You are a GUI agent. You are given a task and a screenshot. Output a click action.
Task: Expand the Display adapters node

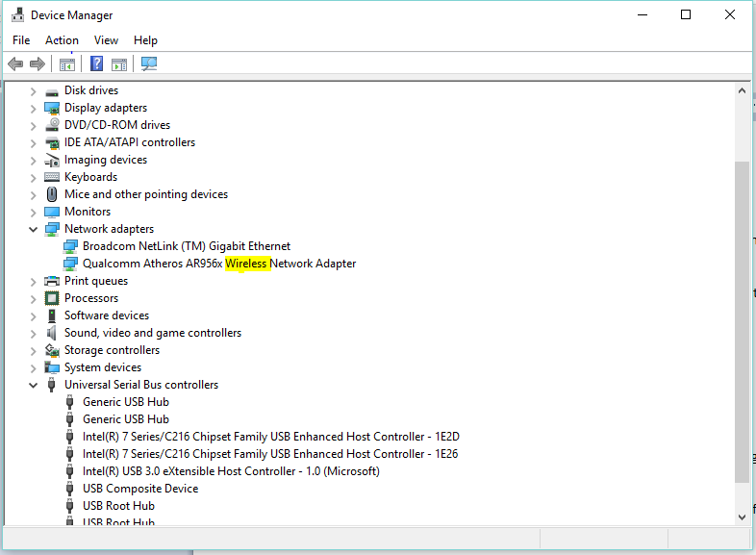pyautogui.click(x=33, y=109)
